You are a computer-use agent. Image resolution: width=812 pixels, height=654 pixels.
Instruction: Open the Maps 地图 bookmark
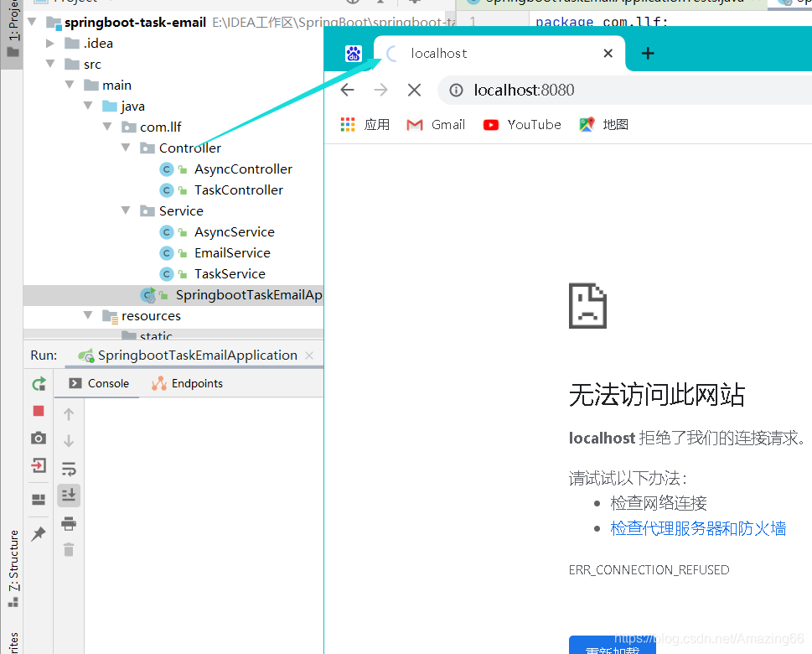pos(604,124)
